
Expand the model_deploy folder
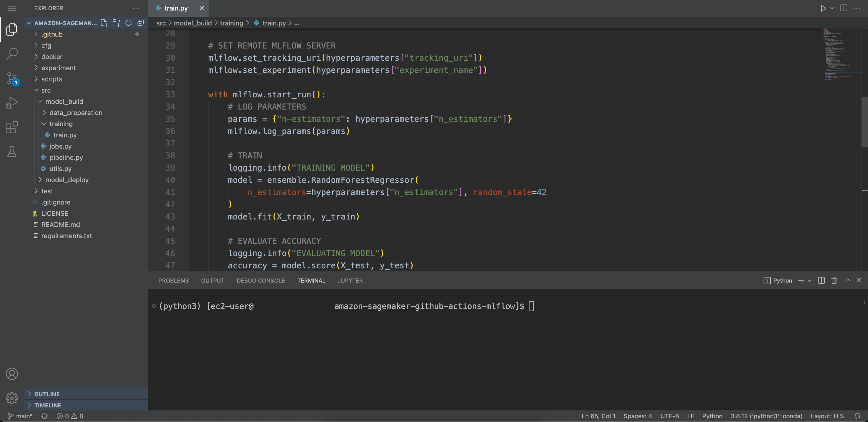tap(67, 180)
